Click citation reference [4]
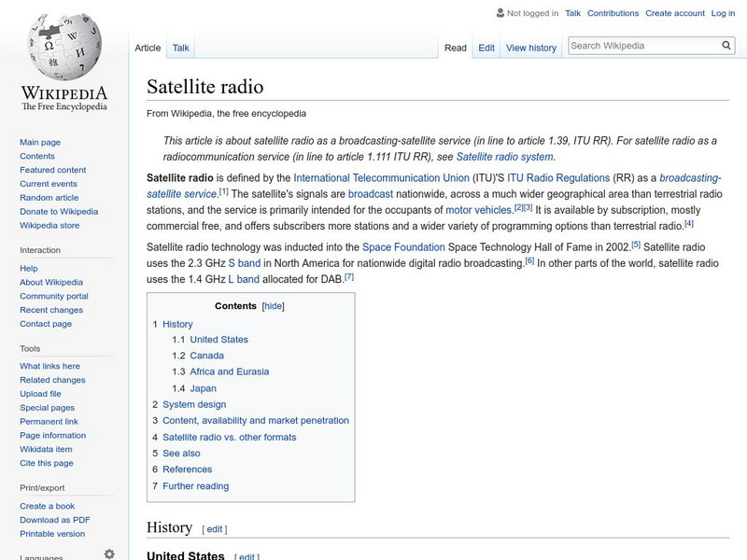This screenshot has width=747, height=560. click(689, 223)
